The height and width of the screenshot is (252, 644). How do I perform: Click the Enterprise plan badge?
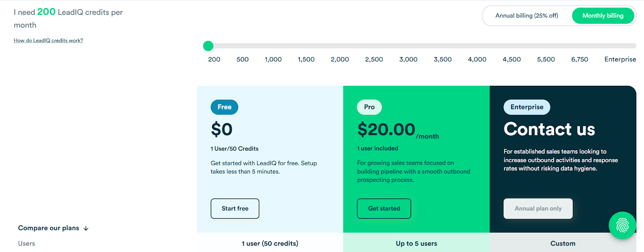[526, 107]
